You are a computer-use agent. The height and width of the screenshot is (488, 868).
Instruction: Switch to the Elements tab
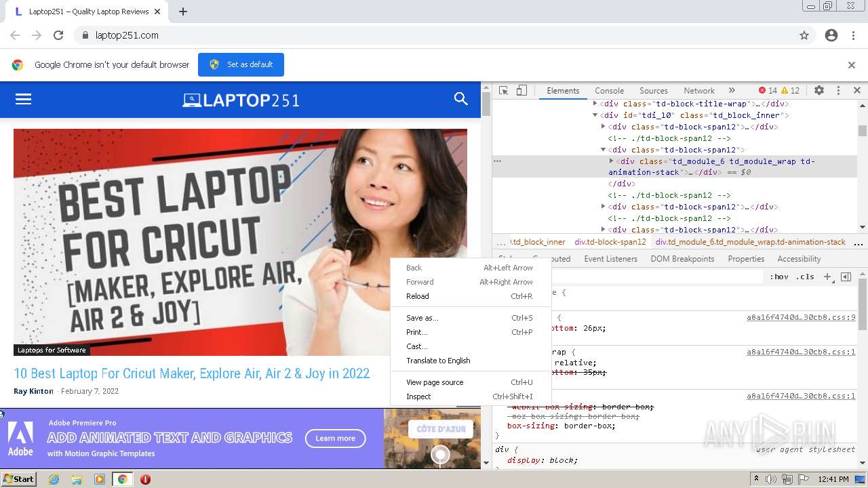pos(563,90)
